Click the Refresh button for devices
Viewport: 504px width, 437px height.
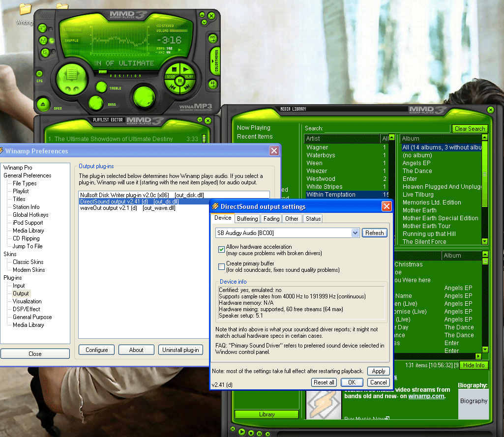click(374, 233)
